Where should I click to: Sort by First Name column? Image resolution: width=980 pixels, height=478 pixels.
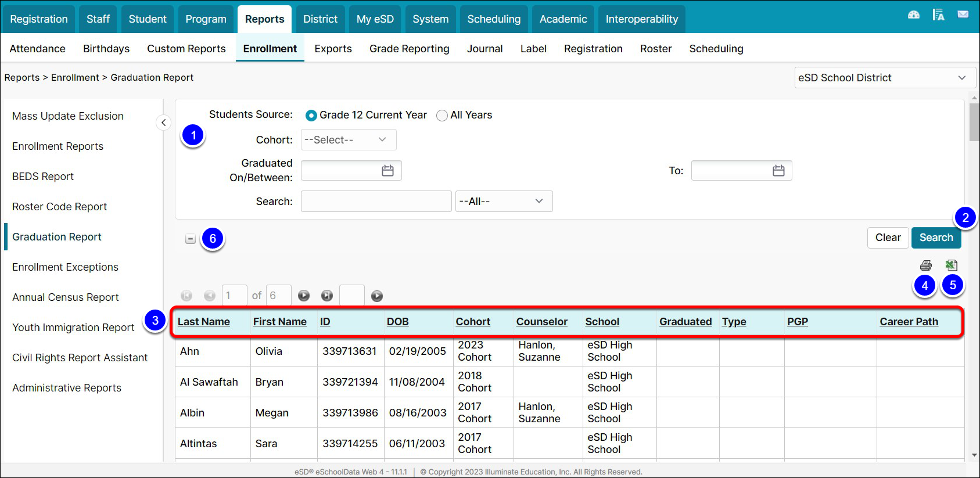pos(280,322)
